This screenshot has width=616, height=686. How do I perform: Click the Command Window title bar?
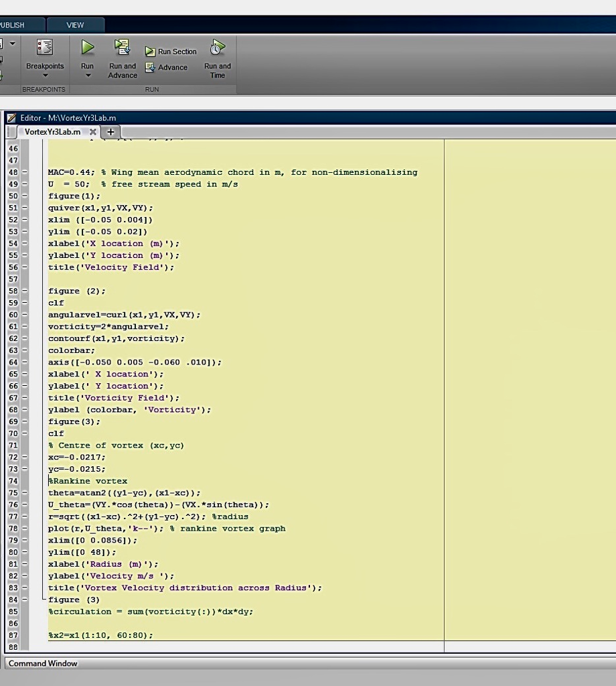click(43, 663)
